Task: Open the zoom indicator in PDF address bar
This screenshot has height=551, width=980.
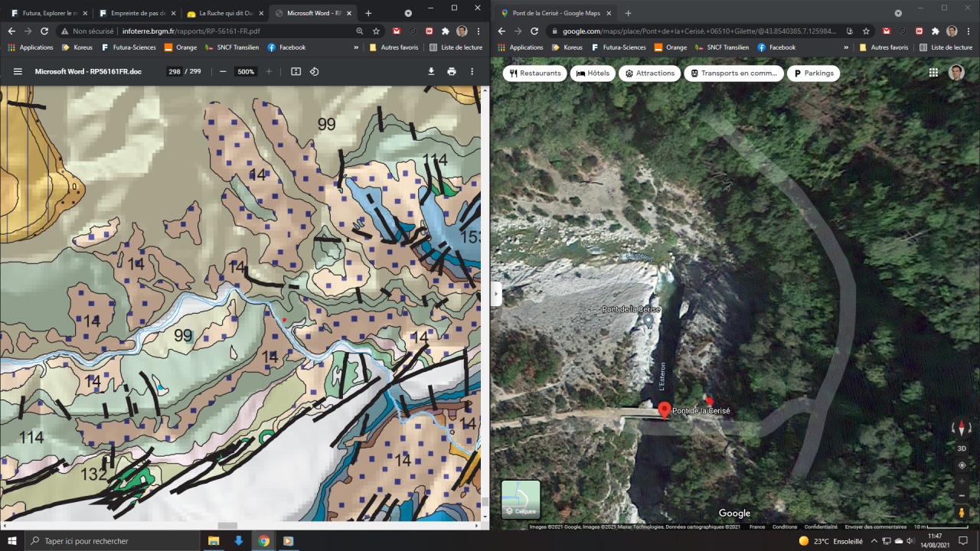Action: 360,31
